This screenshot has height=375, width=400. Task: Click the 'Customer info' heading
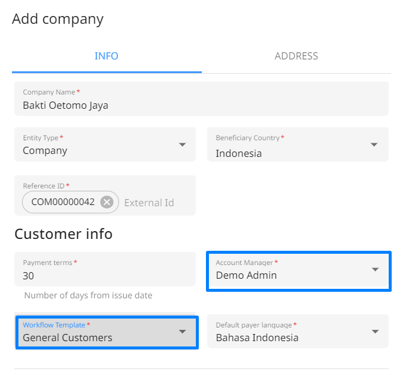(63, 234)
